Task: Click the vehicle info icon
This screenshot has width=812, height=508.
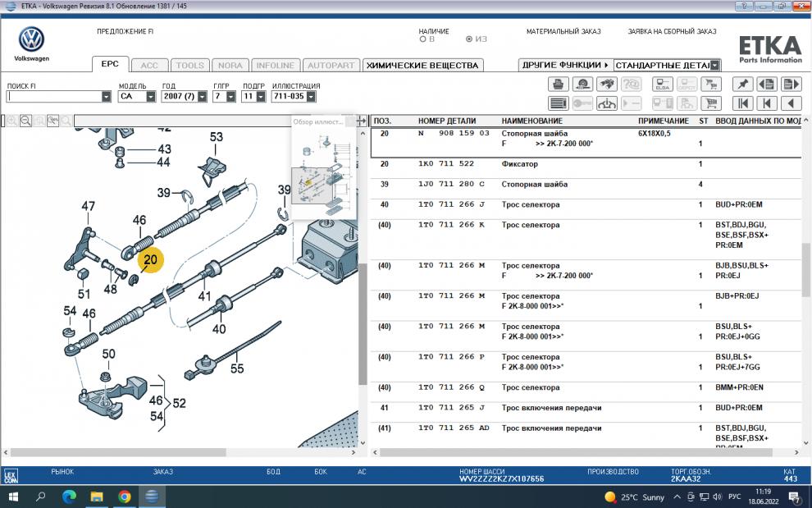Action: coord(606,103)
